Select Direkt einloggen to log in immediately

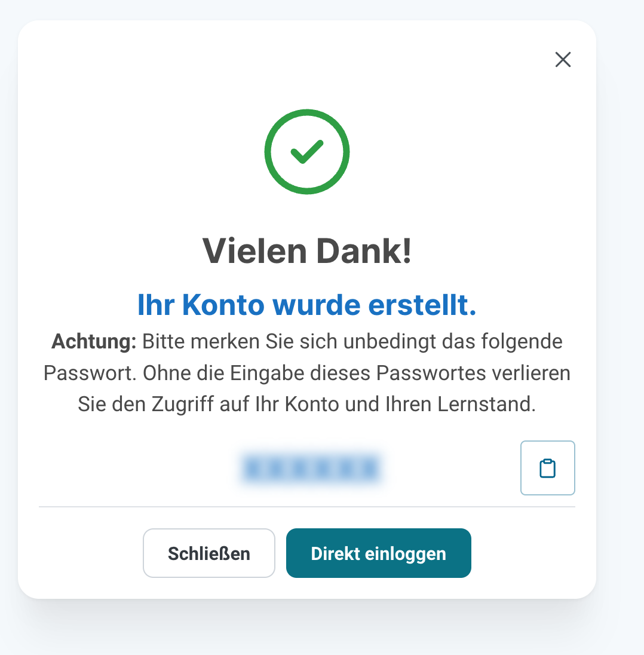[x=378, y=553]
